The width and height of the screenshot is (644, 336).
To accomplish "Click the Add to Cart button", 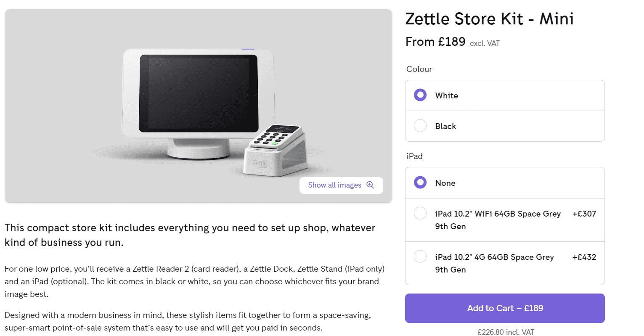I will pyautogui.click(x=504, y=308).
